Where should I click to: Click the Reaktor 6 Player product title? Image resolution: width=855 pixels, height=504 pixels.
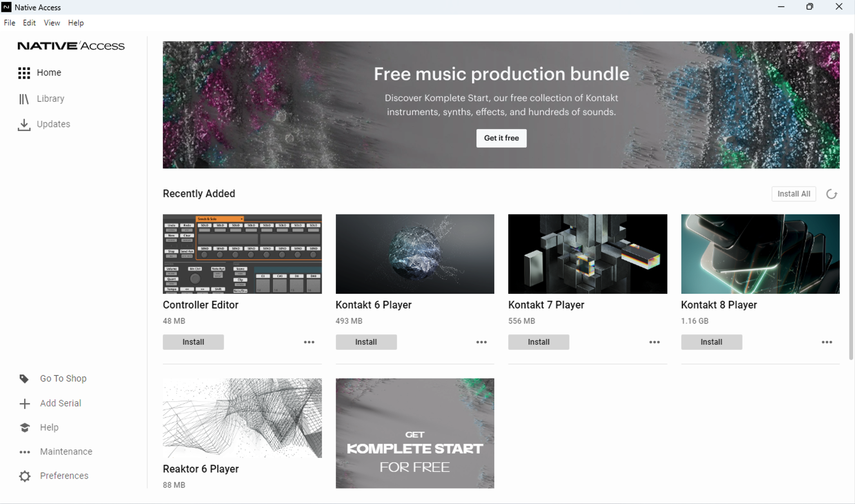point(200,469)
